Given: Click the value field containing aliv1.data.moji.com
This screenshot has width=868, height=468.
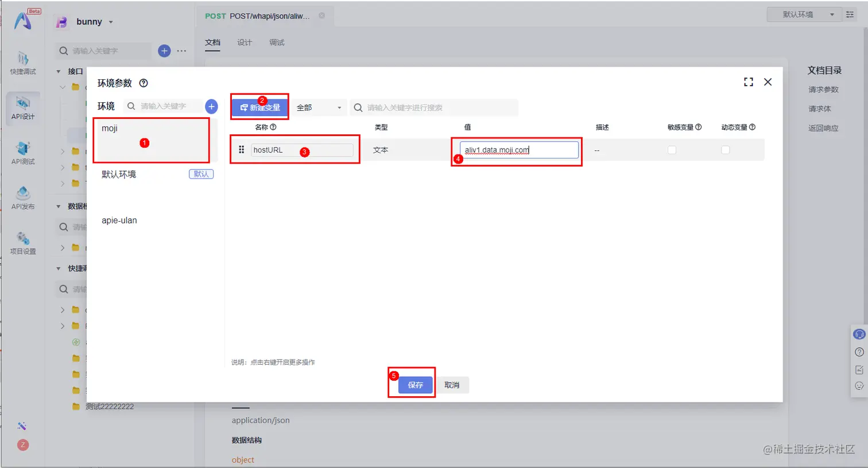Looking at the screenshot, I should coord(519,150).
